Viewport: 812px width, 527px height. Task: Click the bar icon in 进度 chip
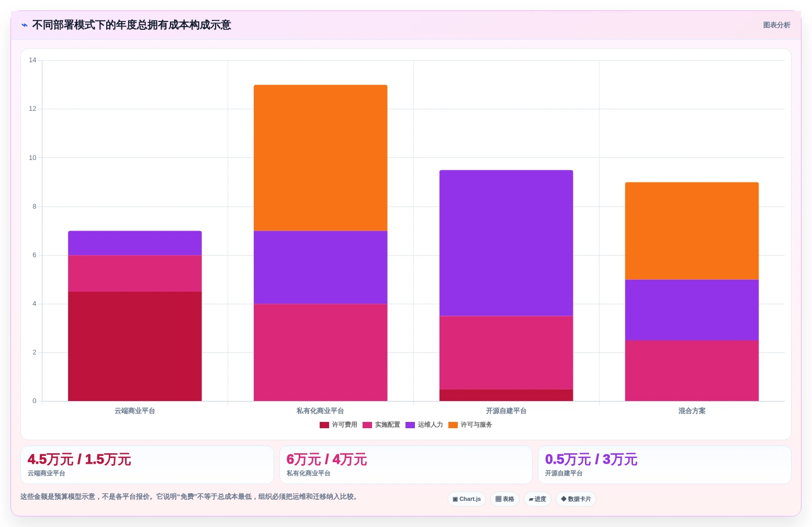531,499
